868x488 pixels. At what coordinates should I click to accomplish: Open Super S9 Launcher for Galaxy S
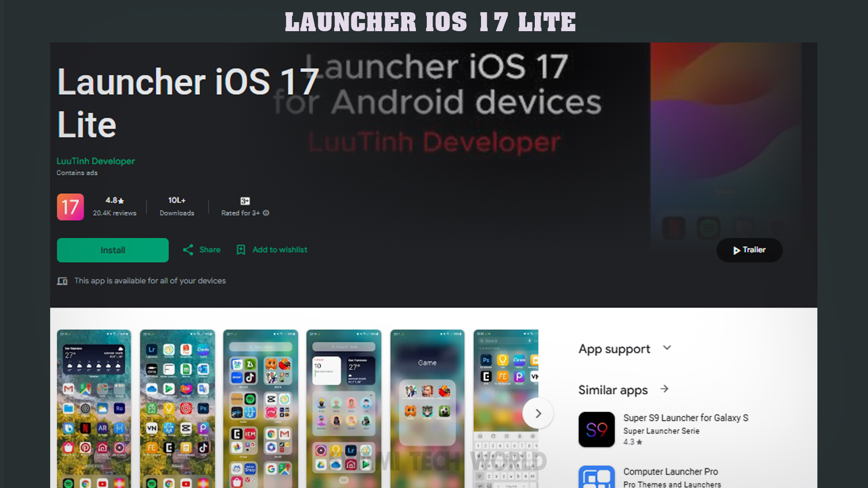pos(685,418)
